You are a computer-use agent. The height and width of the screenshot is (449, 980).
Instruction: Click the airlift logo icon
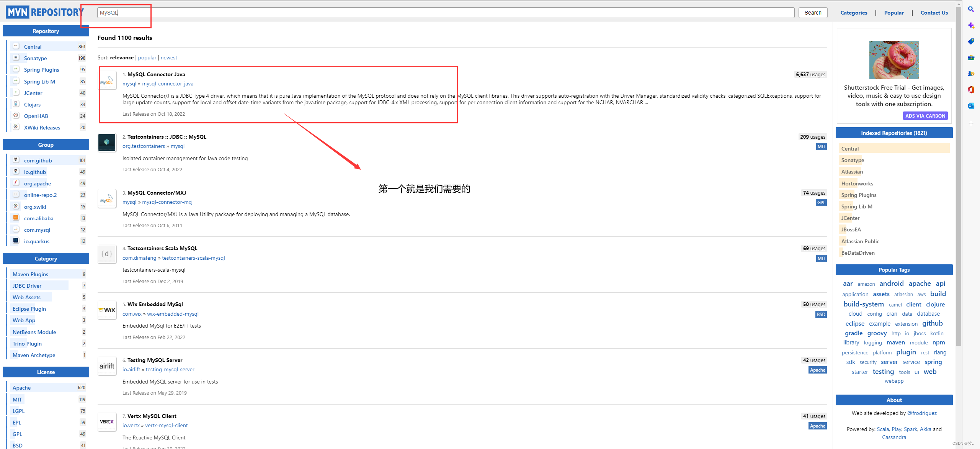[107, 366]
